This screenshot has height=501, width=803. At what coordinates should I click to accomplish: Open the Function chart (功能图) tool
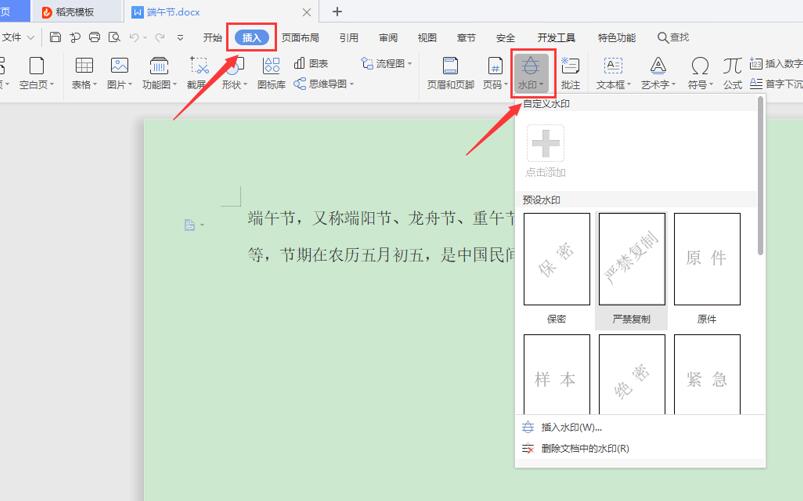tap(159, 73)
